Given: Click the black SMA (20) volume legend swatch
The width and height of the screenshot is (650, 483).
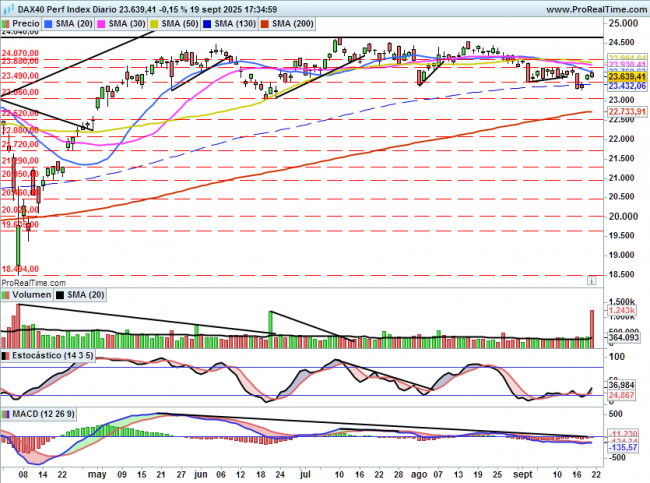Looking at the screenshot, I should [x=60, y=296].
